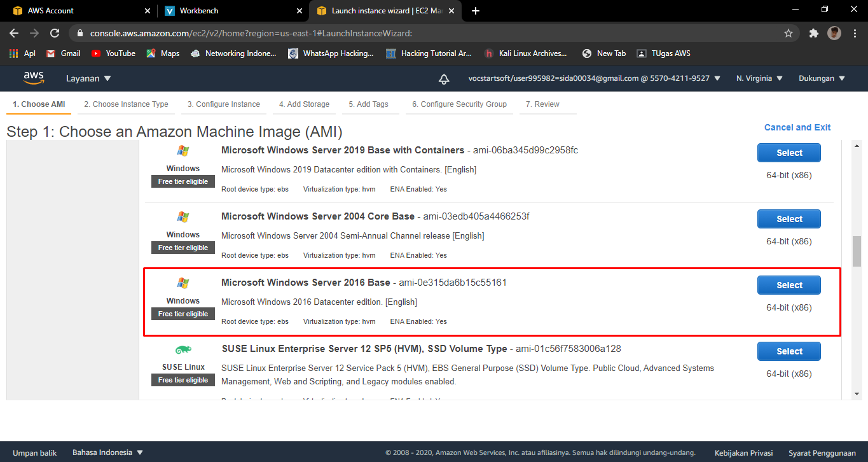Open the Kali Linux Archives bookmark
This screenshot has width=868, height=462.
click(x=525, y=53)
